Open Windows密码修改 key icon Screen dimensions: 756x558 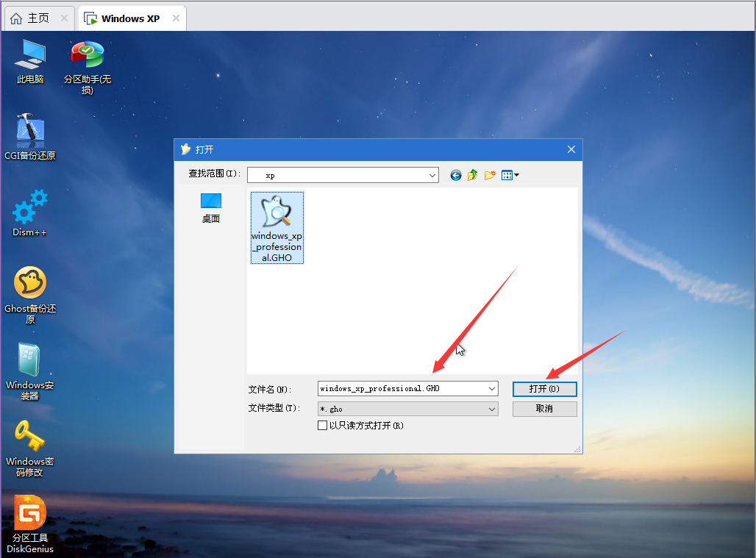click(30, 448)
